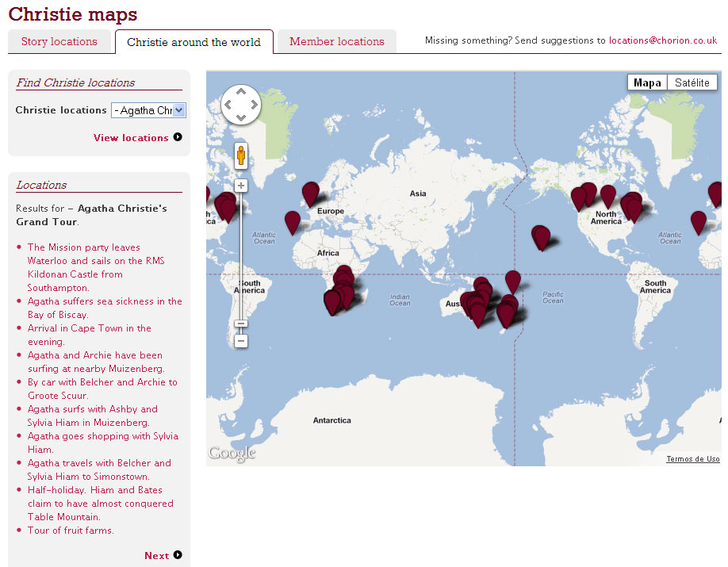Open 'Agatha suffers sea sickness' location
Image resolution: width=728 pixels, height=567 pixels.
coord(105,308)
